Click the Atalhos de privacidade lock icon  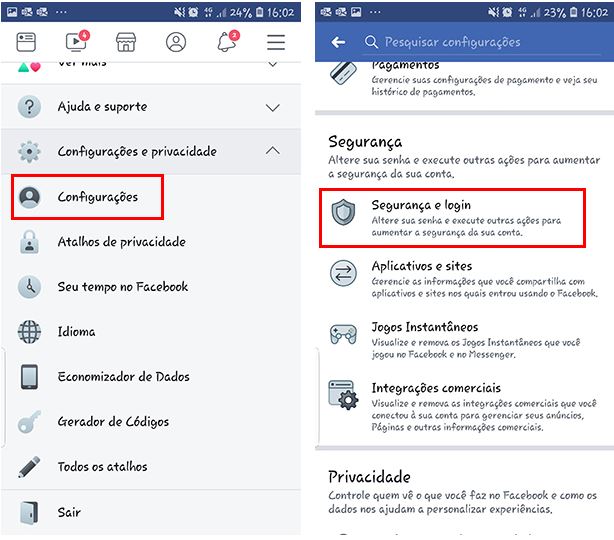tap(29, 242)
